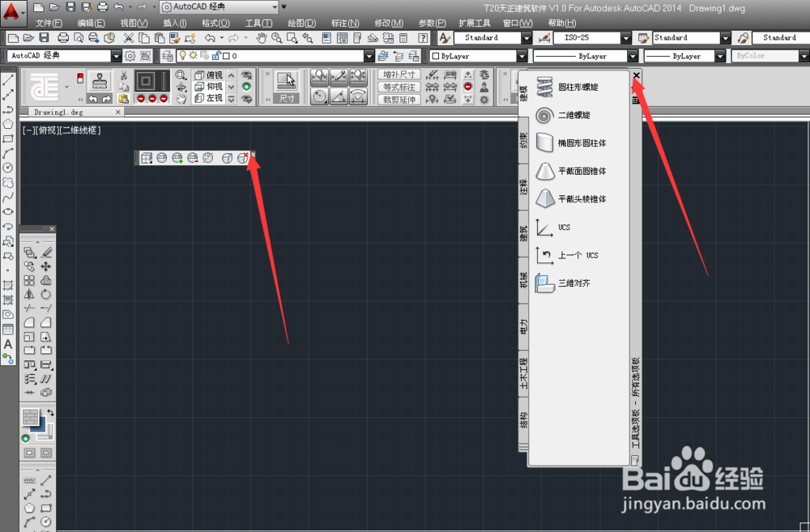This screenshot has width=810, height=532.
Task: Click the brick hatch pattern swatch
Action: [31, 417]
